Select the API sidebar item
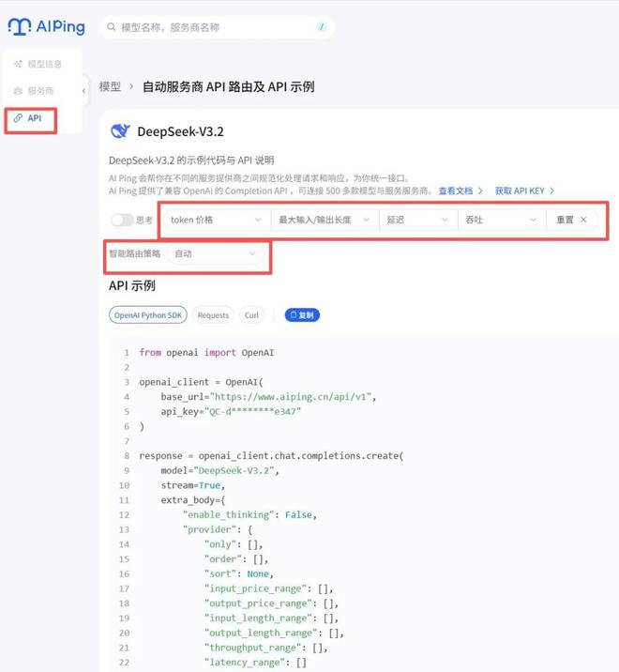 30,118
